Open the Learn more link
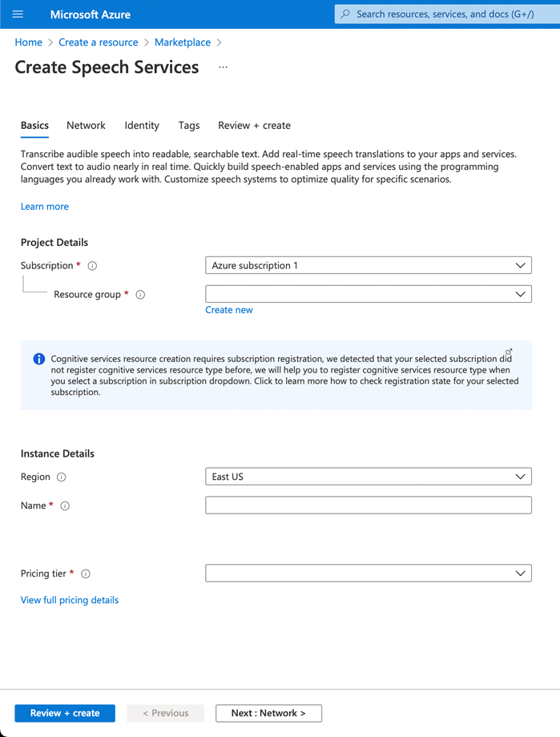This screenshot has width=560, height=737. (45, 207)
